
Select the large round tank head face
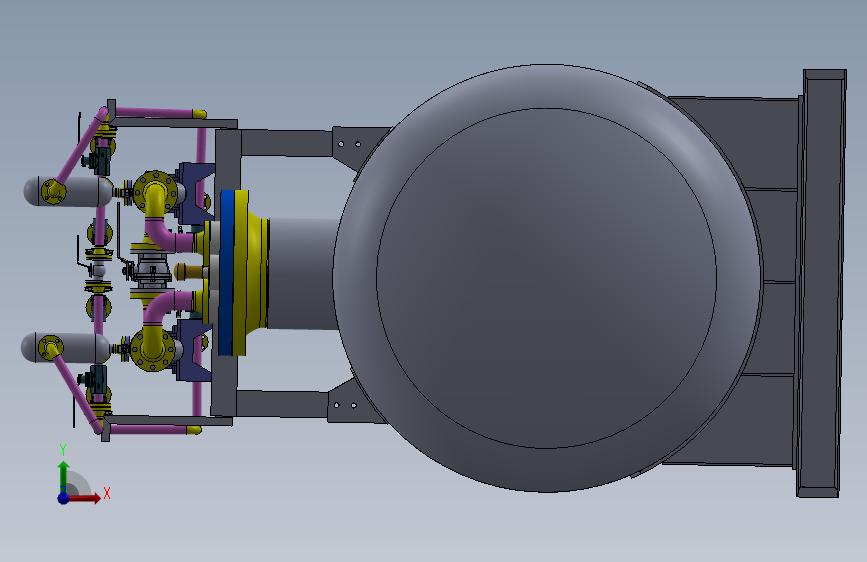[546, 278]
